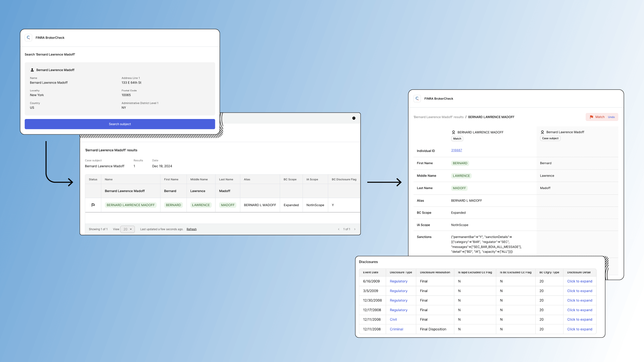Viewport: 644px width, 362px height.
Task: Click LAWRENCE middle name tag in results row
Action: tap(201, 205)
